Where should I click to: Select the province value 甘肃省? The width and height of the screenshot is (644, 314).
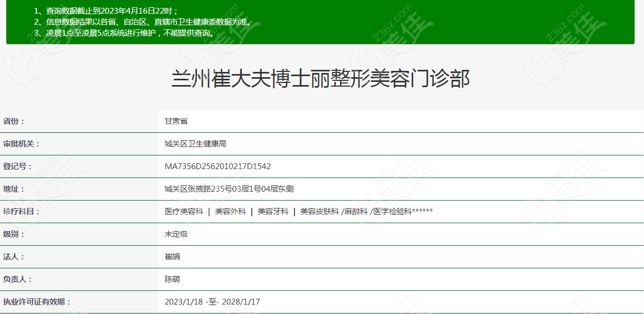[176, 121]
